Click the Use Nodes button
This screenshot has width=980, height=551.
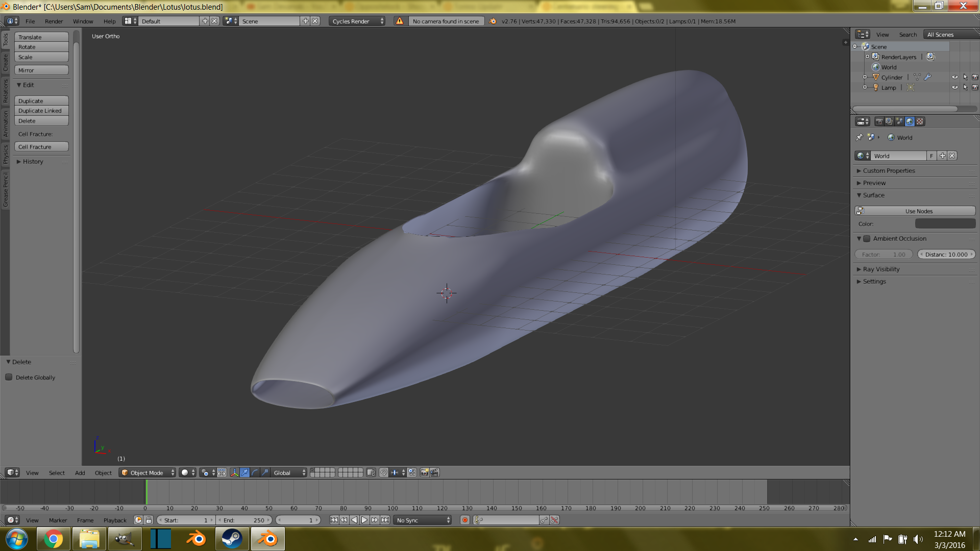(915, 211)
